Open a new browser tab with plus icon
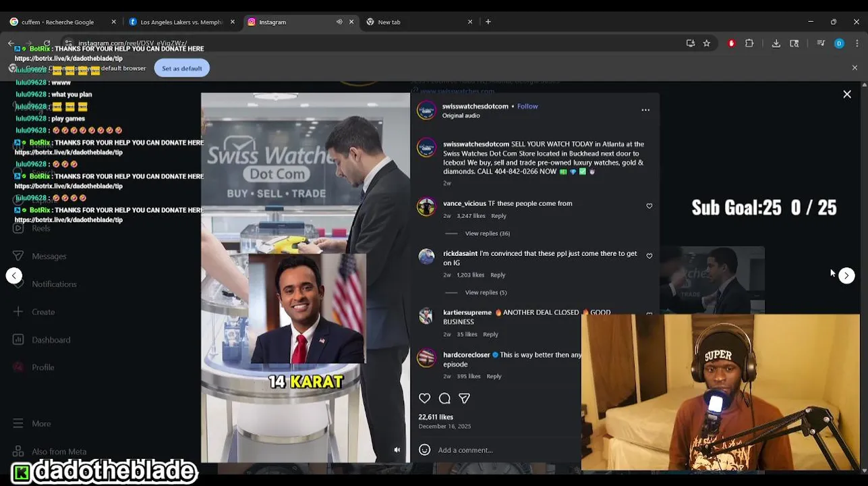Screen dimensions: 868x486 pyautogui.click(x=488, y=22)
